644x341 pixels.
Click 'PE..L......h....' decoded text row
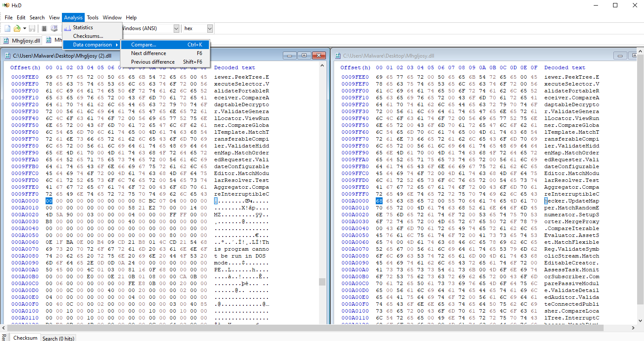(242, 270)
